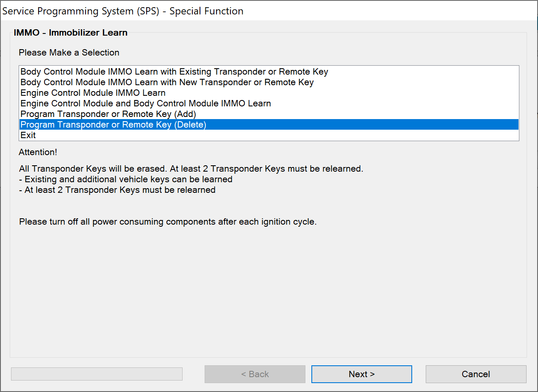The image size is (538, 392).
Task: Choose the Exit entry in the list
Action: click(28, 135)
